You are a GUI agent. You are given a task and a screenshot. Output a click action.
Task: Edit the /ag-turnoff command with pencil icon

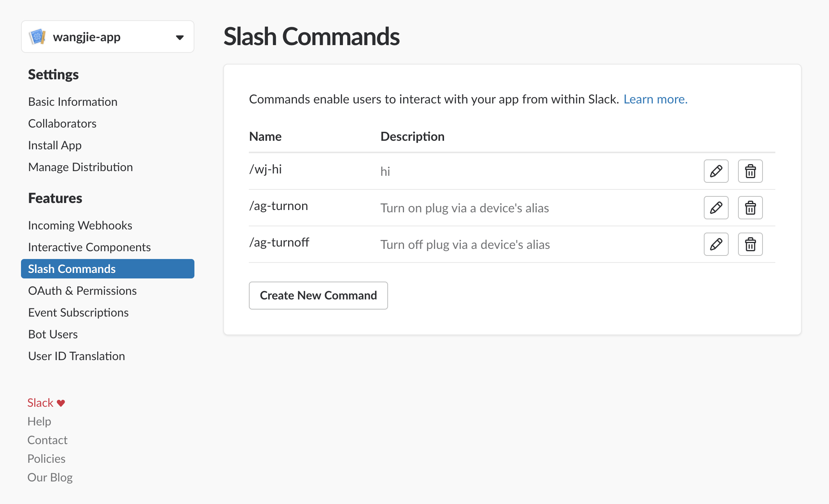716,244
